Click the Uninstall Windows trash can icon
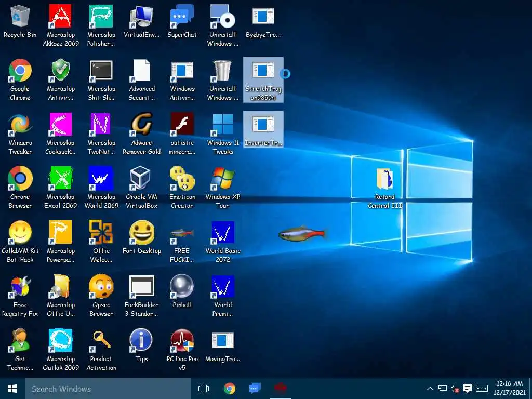The height and width of the screenshot is (399, 532). 222,71
